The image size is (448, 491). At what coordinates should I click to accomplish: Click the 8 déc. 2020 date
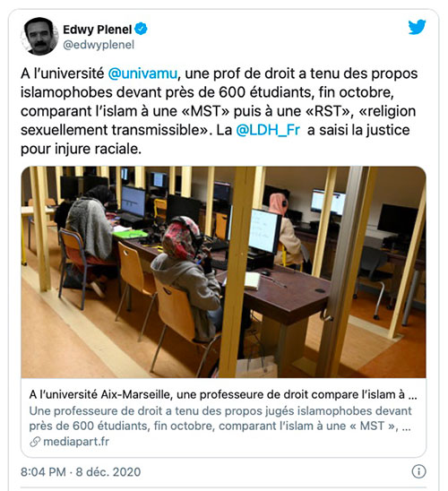coord(108,472)
